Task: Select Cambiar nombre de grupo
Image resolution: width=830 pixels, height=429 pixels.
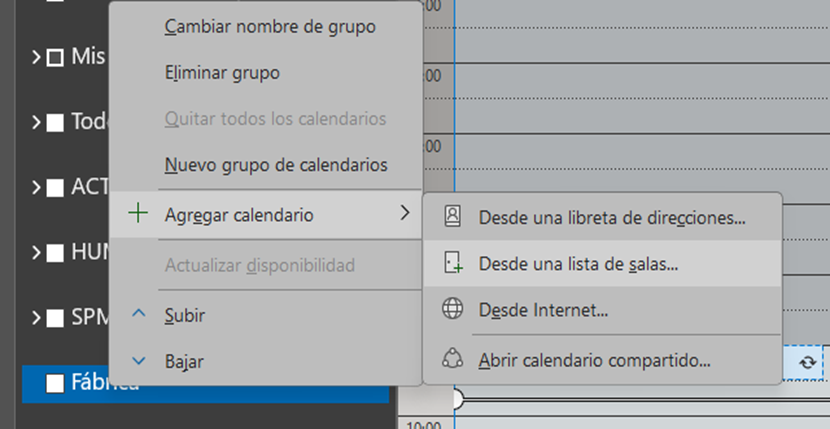Action: [270, 27]
